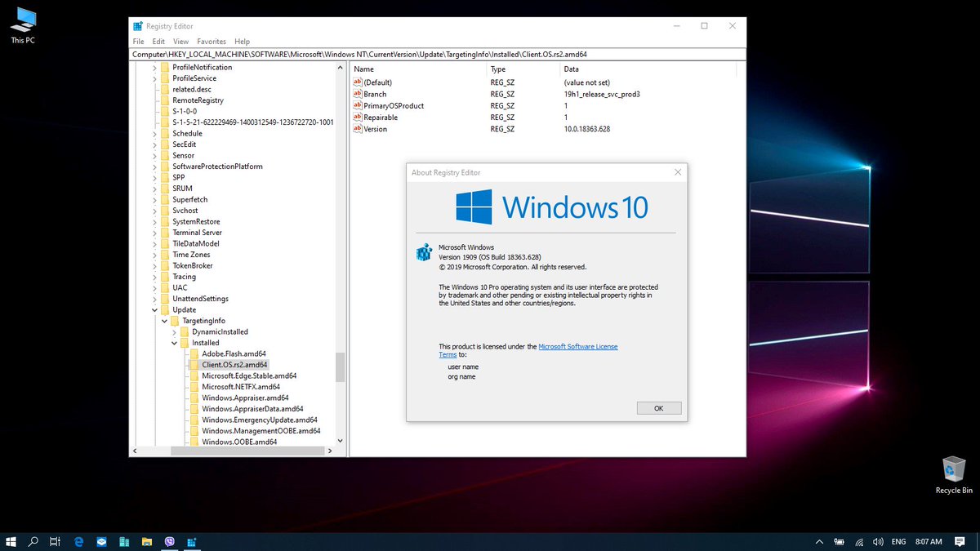Select the Microsoft.Edge.Stable.amd64 key
This screenshot has width=980, height=551.
(x=249, y=376)
